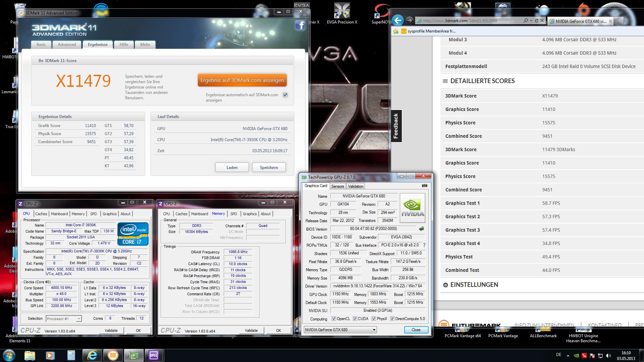
Task: Click the Internet Explorer address bar URL
Action: pos(460,21)
